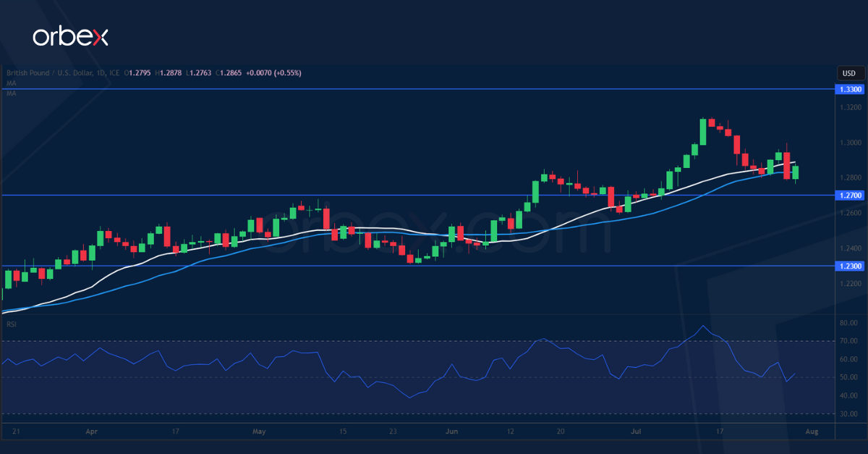Click the 1.2300 highlighted price label
The image size is (868, 454).
click(x=849, y=266)
